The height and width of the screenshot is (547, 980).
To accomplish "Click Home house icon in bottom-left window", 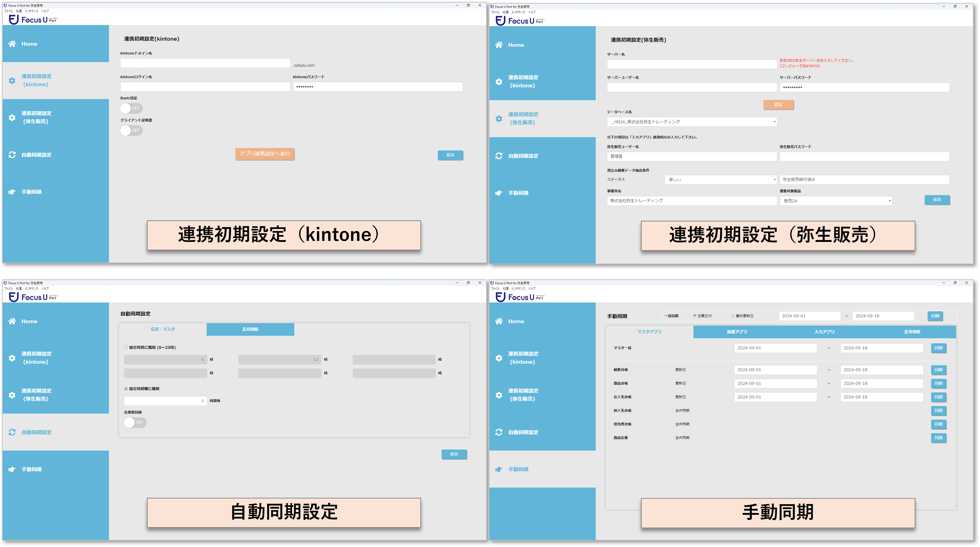I will tap(12, 321).
